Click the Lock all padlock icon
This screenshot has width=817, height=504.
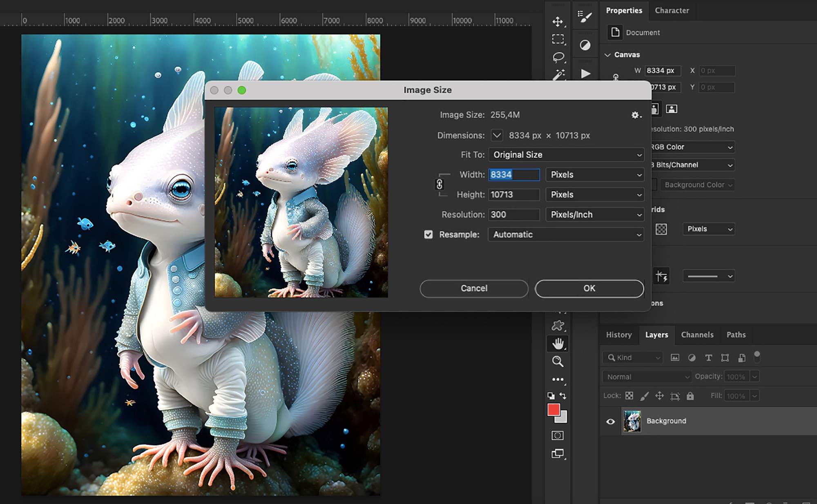pos(690,395)
